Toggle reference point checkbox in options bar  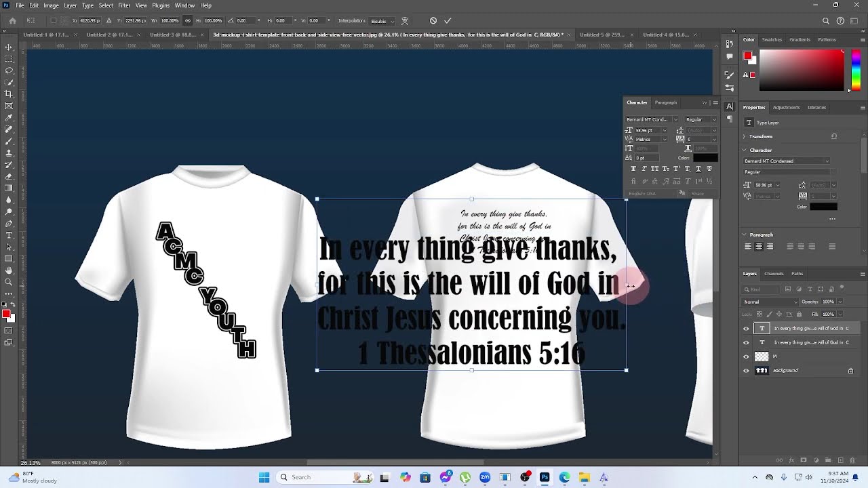pyautogui.click(x=54, y=21)
